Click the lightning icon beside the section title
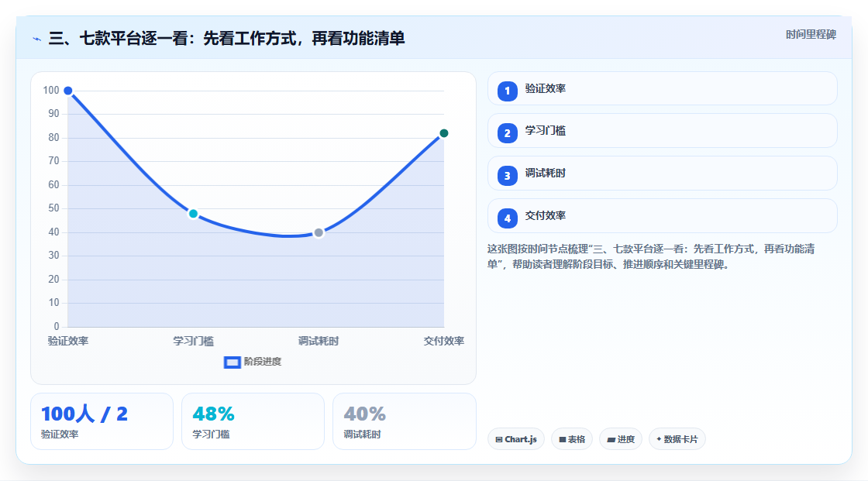Image resolution: width=868 pixels, height=481 pixels. 36,39
